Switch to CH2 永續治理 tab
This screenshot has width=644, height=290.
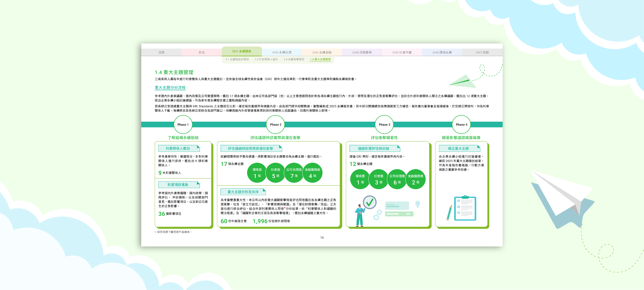coord(282,52)
